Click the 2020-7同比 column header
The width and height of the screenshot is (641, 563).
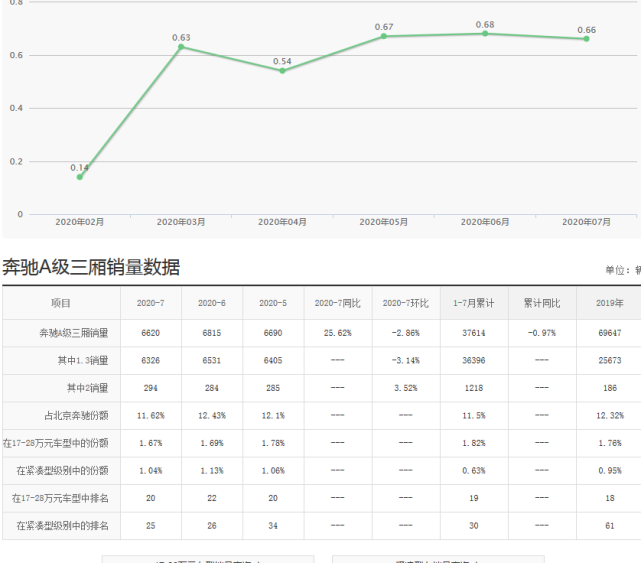pyautogui.click(x=338, y=303)
